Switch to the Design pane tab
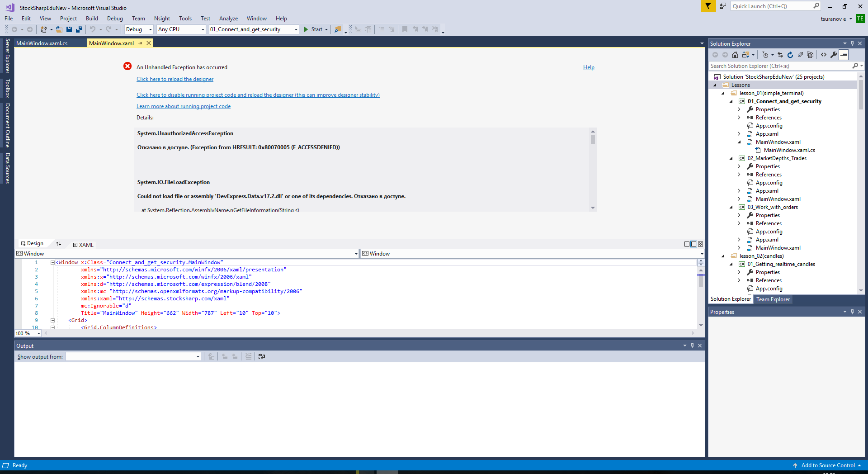The width and height of the screenshot is (868, 474). point(32,243)
